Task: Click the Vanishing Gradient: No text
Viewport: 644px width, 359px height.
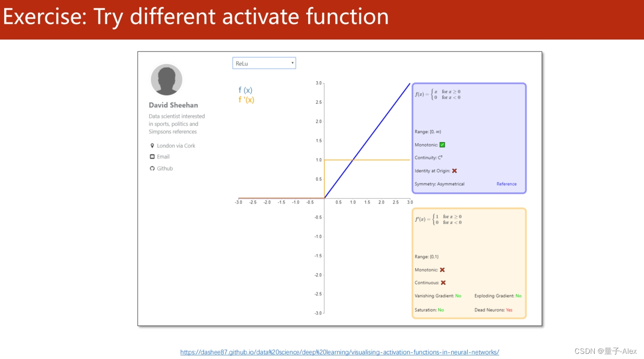Action: (x=438, y=296)
